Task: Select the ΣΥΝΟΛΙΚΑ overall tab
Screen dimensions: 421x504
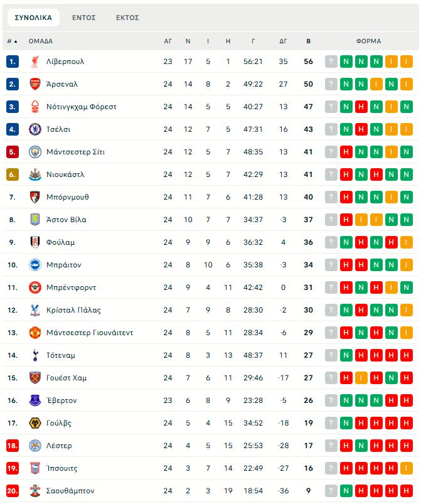Action: pyautogui.click(x=33, y=18)
